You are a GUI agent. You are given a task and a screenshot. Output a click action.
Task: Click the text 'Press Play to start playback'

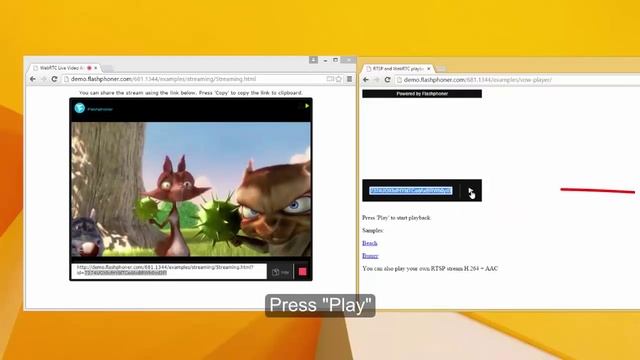(x=396, y=218)
